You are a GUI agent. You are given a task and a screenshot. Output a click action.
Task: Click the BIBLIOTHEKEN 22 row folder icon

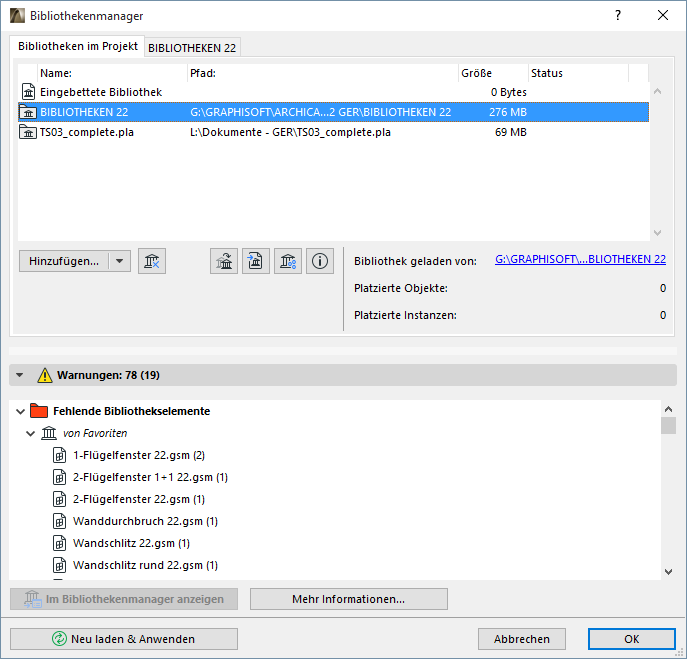click(x=28, y=113)
